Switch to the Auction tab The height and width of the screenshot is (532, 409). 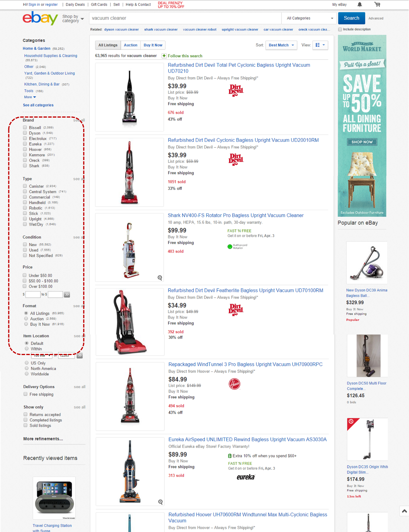click(x=131, y=45)
